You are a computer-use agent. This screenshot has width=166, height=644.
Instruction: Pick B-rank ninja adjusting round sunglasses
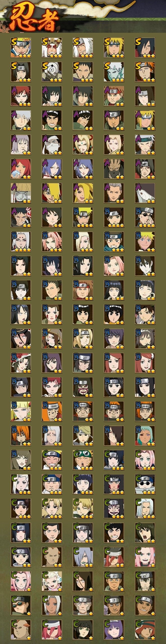coord(145,218)
